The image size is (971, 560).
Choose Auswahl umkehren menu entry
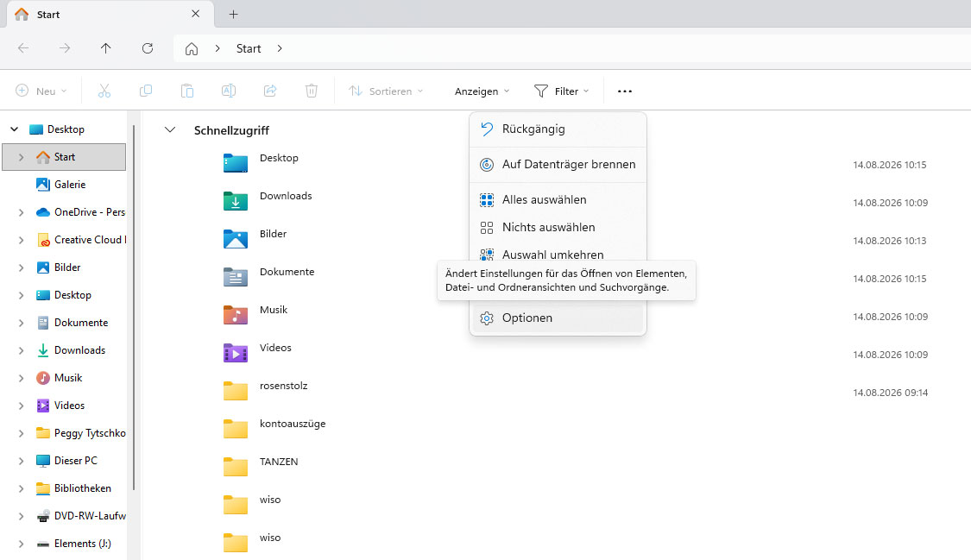pyautogui.click(x=558, y=253)
